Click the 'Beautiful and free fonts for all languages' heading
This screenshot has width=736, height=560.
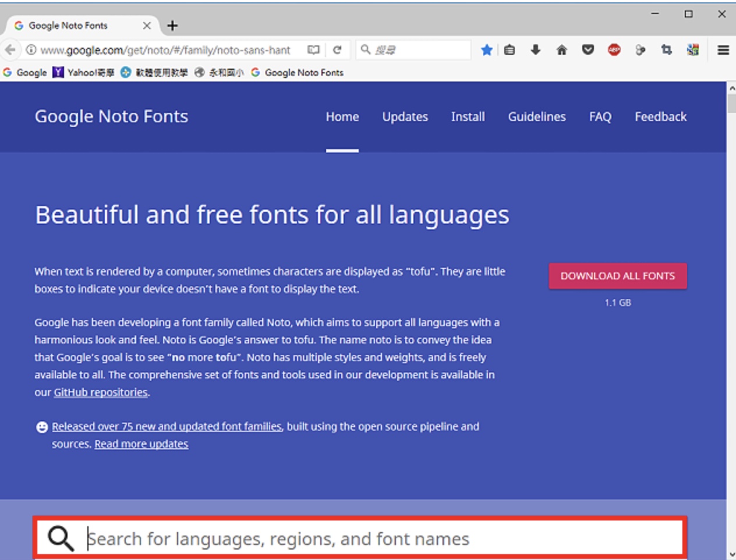(272, 215)
